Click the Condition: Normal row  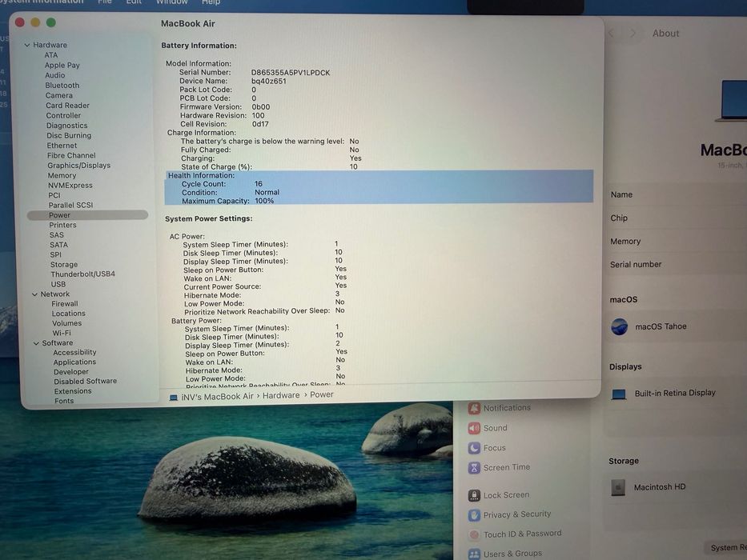coord(379,192)
